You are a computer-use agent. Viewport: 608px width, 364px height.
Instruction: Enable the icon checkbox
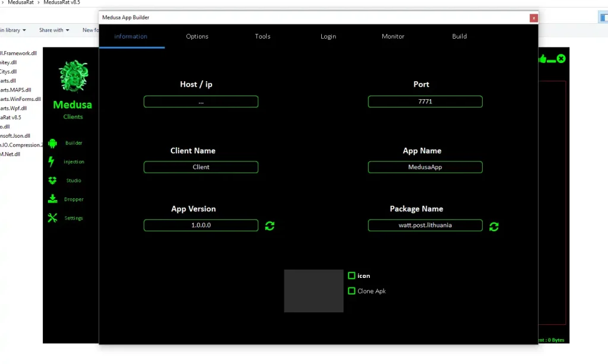(x=351, y=276)
